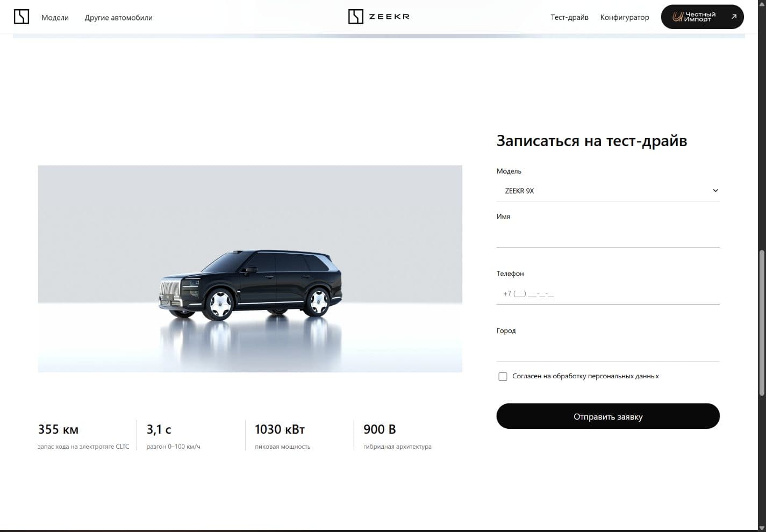Image resolution: width=766 pixels, height=532 pixels.
Task: Click the запас хода на электротяге CLTC caption
Action: 83,447
